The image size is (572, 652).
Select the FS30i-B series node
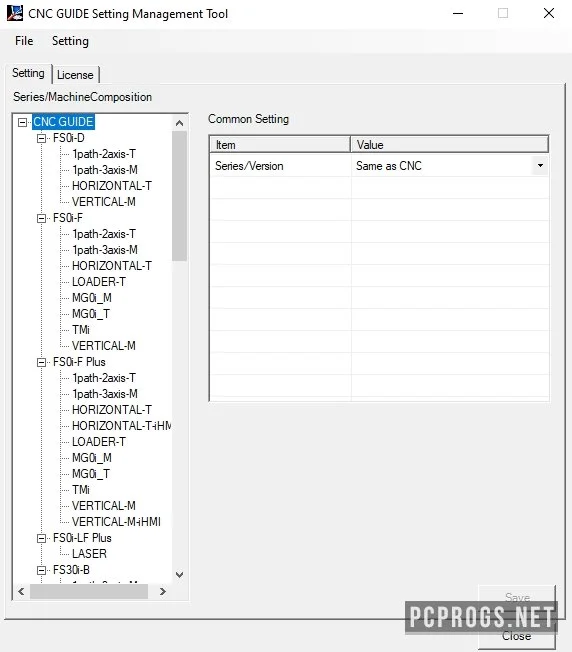pos(71,570)
